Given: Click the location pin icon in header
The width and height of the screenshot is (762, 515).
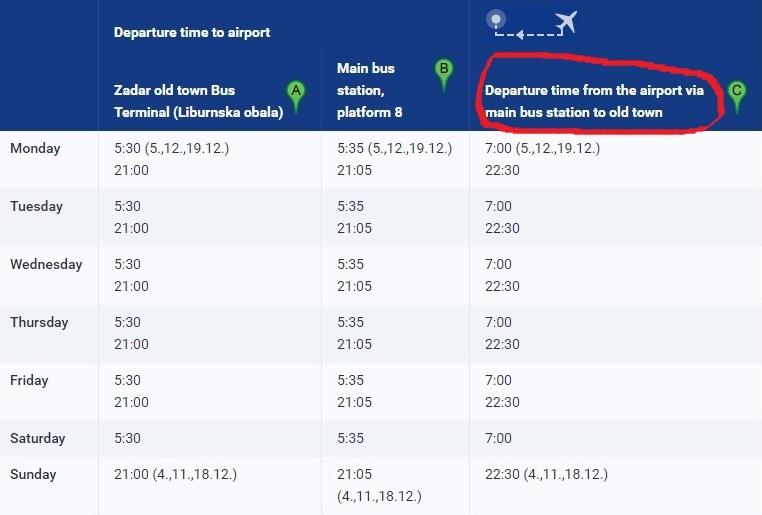Looking at the screenshot, I should 496,18.
